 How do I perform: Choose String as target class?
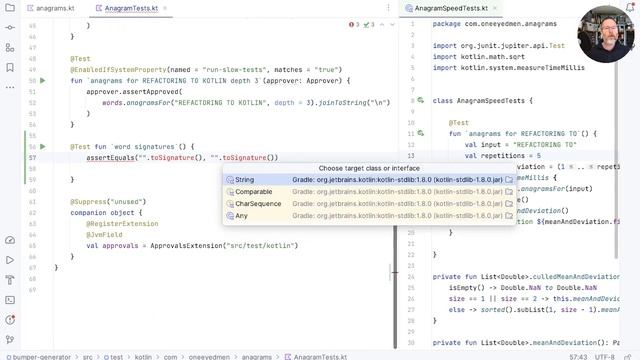pyautogui.click(x=369, y=180)
